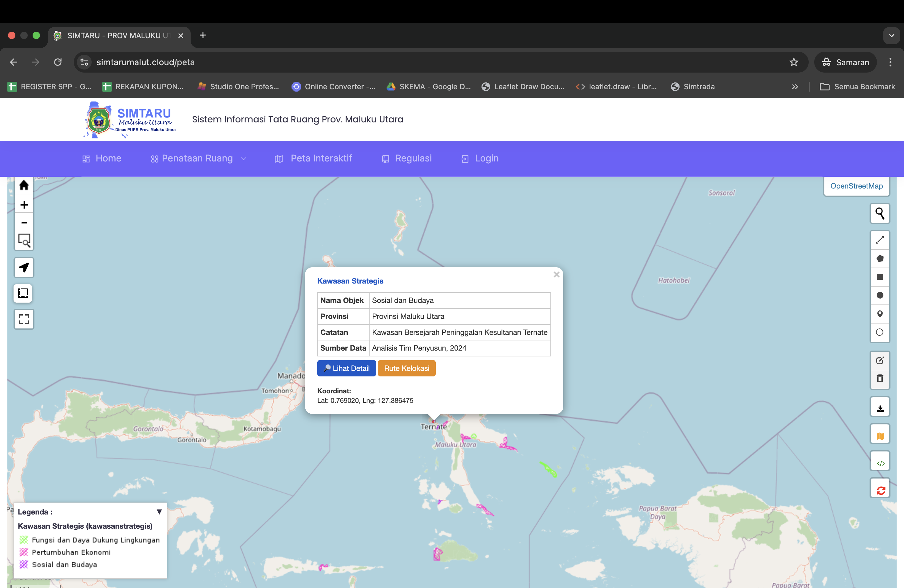Click the Rute Kelokasi button
The image size is (904, 588).
tap(406, 368)
